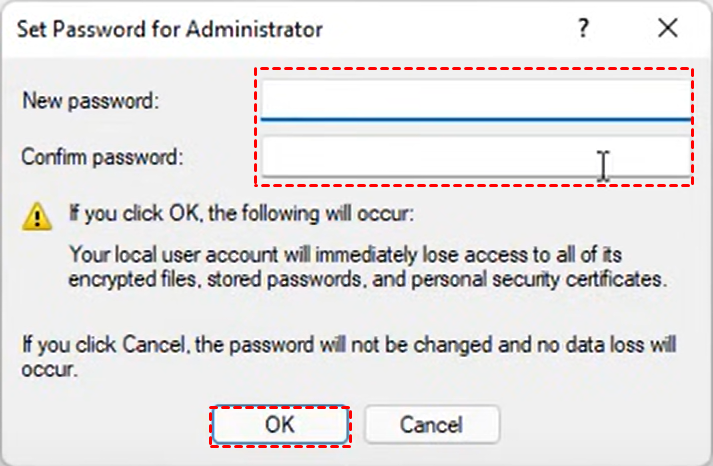Focus the New password input field
Viewport: 713px width, 466px height.
[x=476, y=100]
